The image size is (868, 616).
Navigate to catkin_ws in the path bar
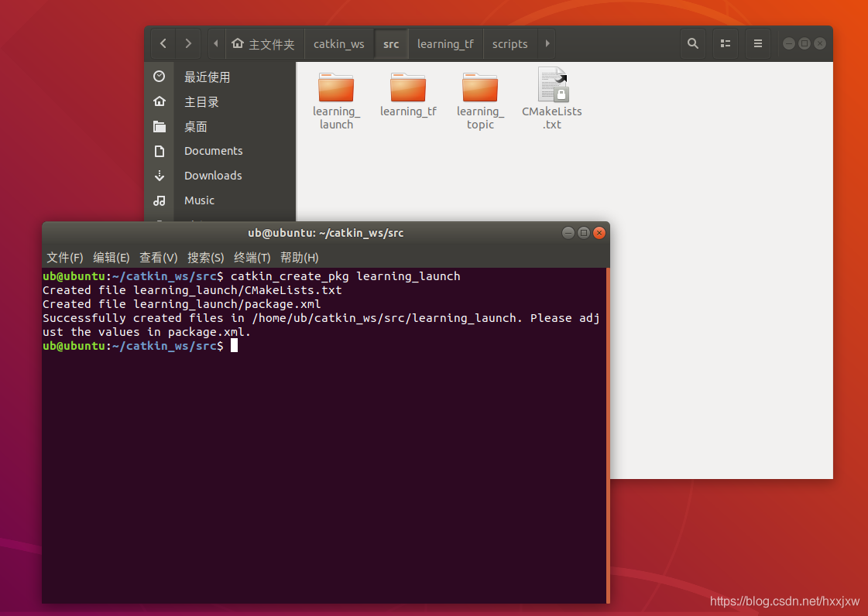coord(339,43)
